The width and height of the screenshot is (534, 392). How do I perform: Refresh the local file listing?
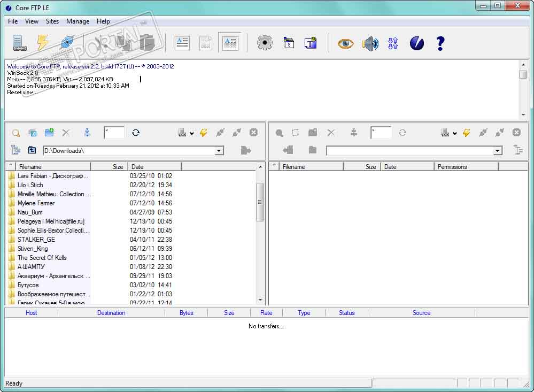tap(136, 133)
